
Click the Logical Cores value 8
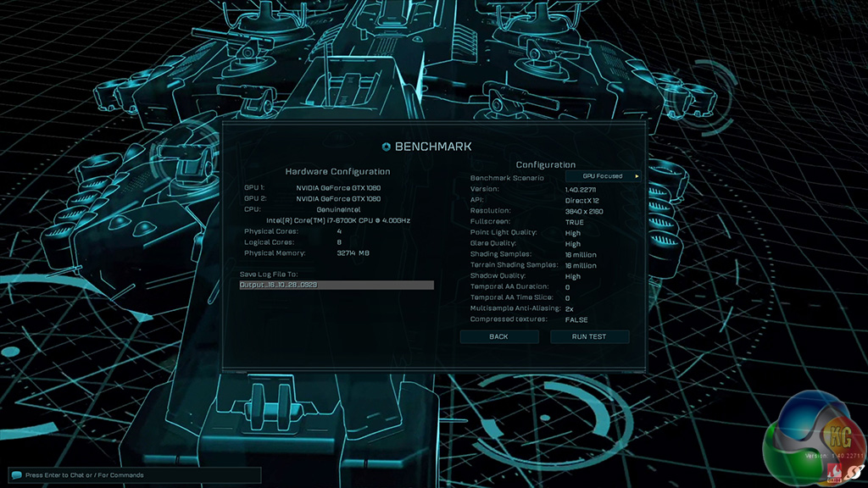(x=339, y=242)
